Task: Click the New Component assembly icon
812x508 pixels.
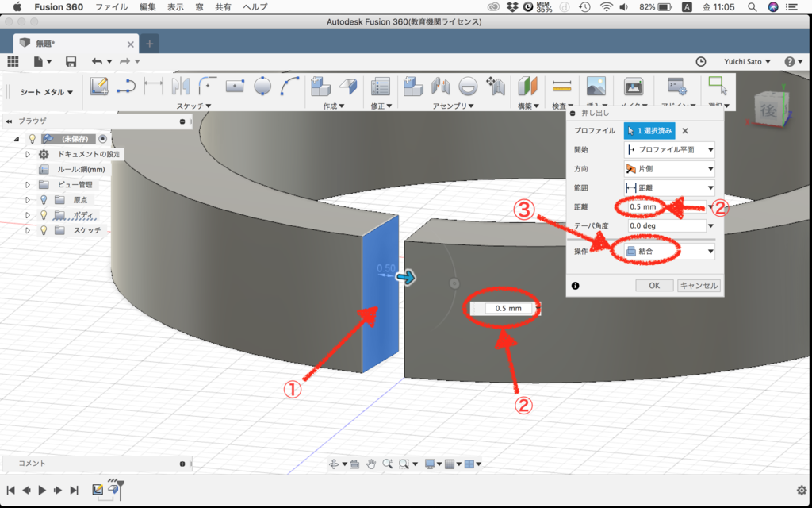Action: coord(413,86)
